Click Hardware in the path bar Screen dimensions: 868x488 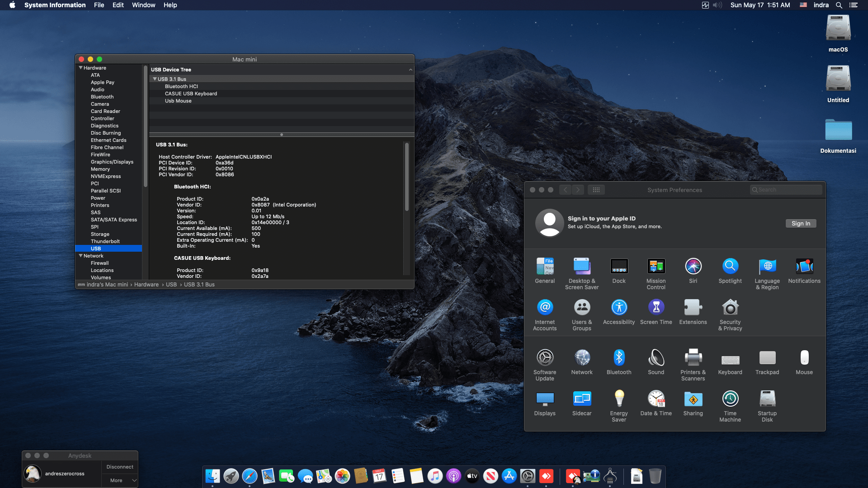(146, 285)
